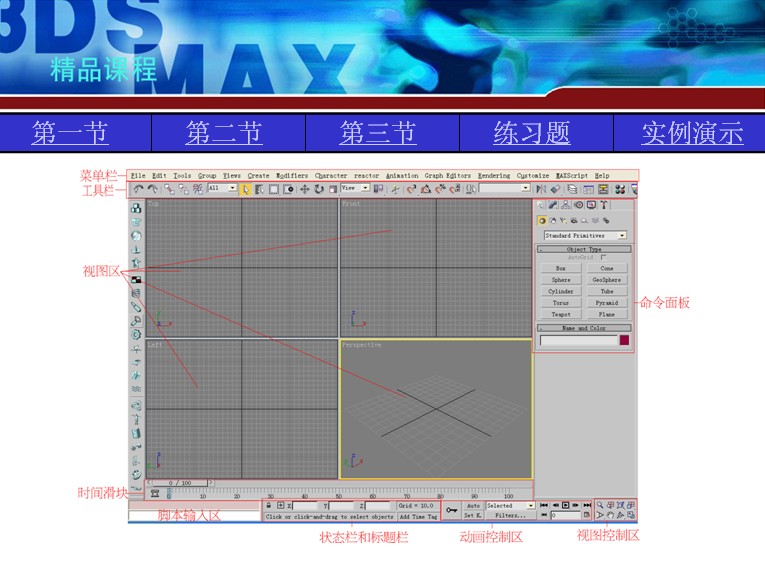
Task: Jump to the animation start frame
Action: click(544, 505)
